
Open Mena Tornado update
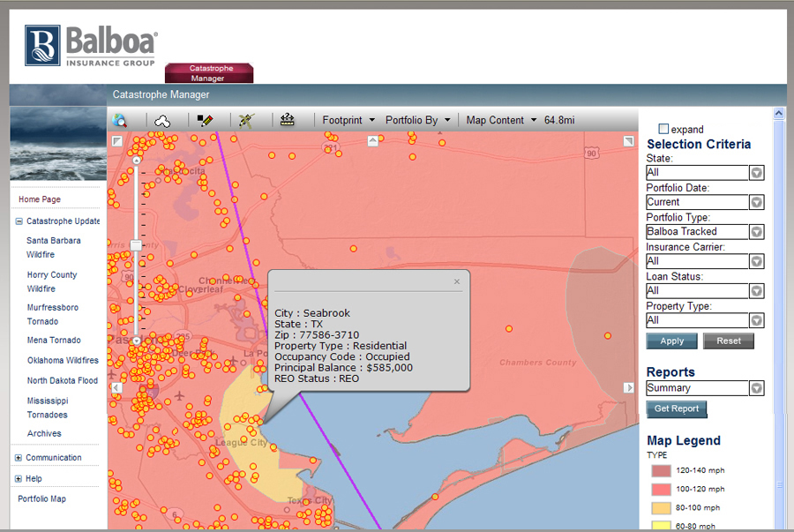click(54, 341)
